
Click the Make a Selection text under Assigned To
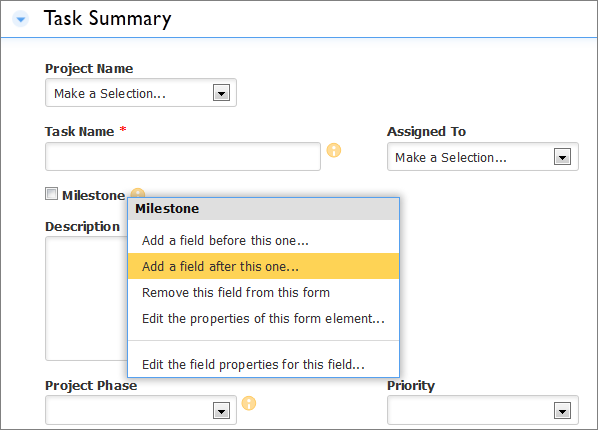tap(451, 158)
